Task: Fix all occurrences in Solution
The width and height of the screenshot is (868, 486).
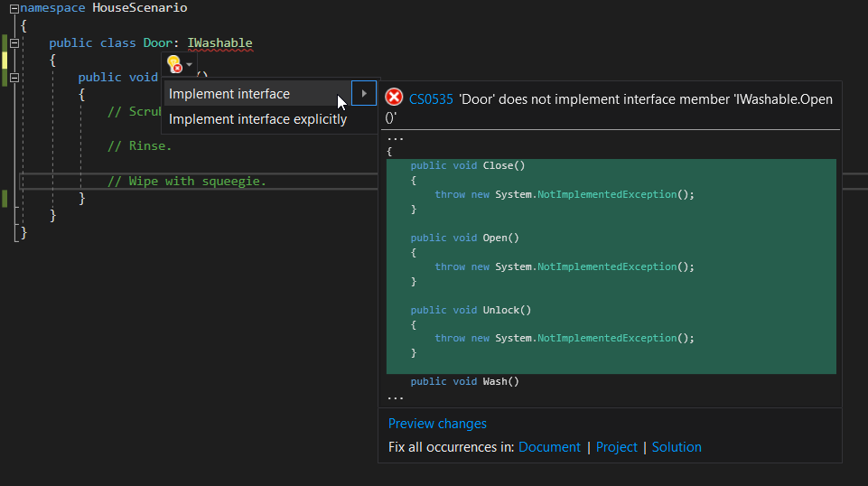Action: 677,446
